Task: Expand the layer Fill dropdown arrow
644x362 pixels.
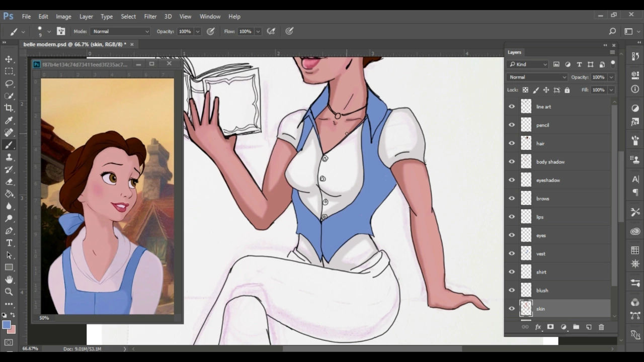Action: 611,90
